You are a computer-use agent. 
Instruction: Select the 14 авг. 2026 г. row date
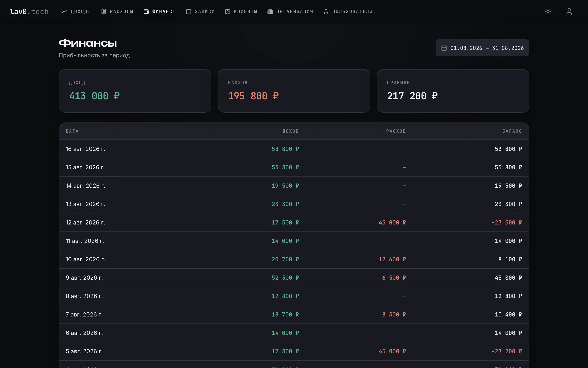pos(86,186)
